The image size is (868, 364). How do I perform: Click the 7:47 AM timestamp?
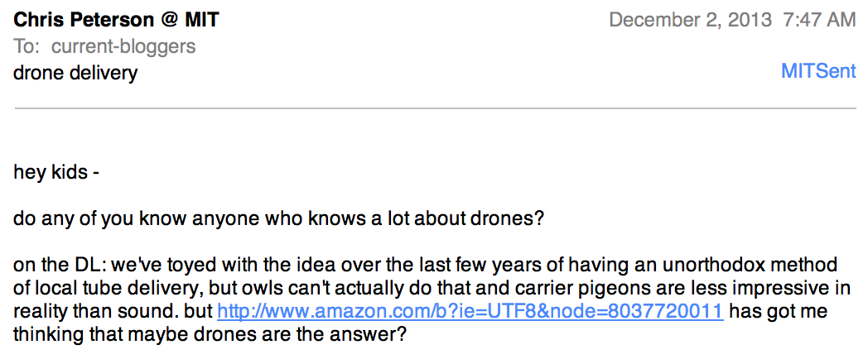pyautogui.click(x=820, y=21)
